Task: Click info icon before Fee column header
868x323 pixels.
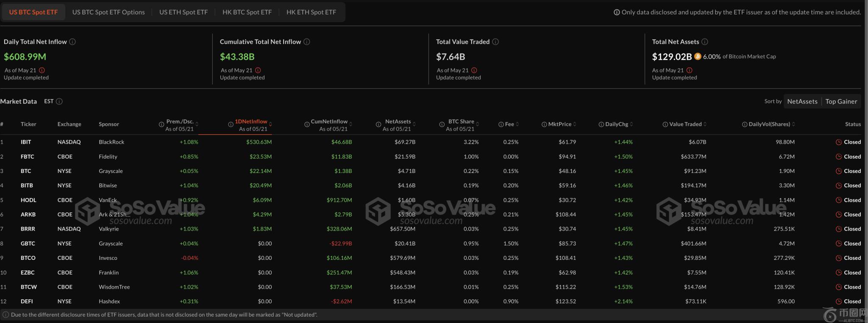Action: pyautogui.click(x=501, y=124)
